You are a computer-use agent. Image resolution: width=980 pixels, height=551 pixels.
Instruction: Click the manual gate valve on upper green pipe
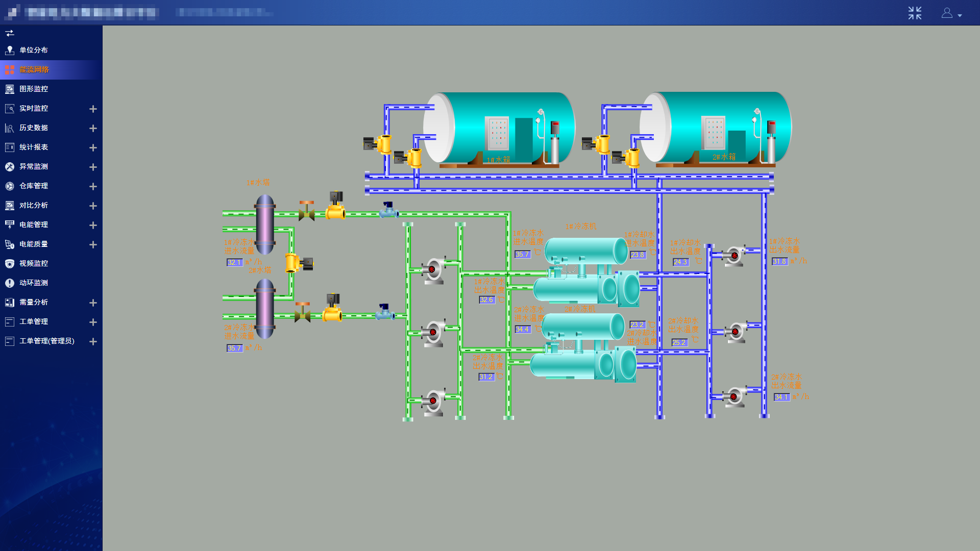click(x=306, y=211)
